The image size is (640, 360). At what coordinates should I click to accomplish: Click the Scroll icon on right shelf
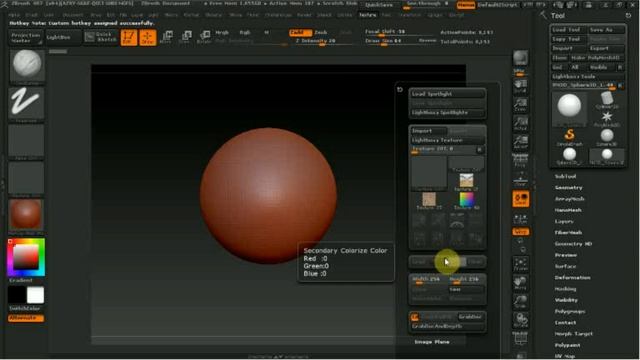coord(520,87)
